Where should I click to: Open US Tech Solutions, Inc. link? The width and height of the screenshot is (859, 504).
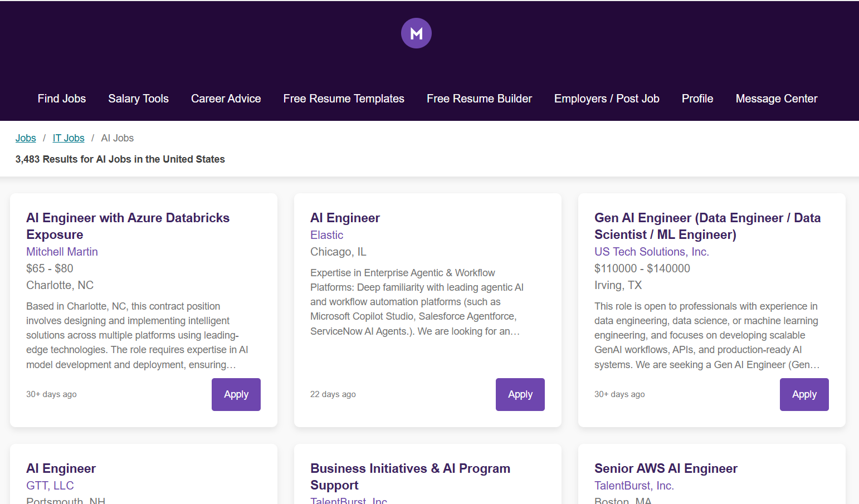pyautogui.click(x=651, y=252)
